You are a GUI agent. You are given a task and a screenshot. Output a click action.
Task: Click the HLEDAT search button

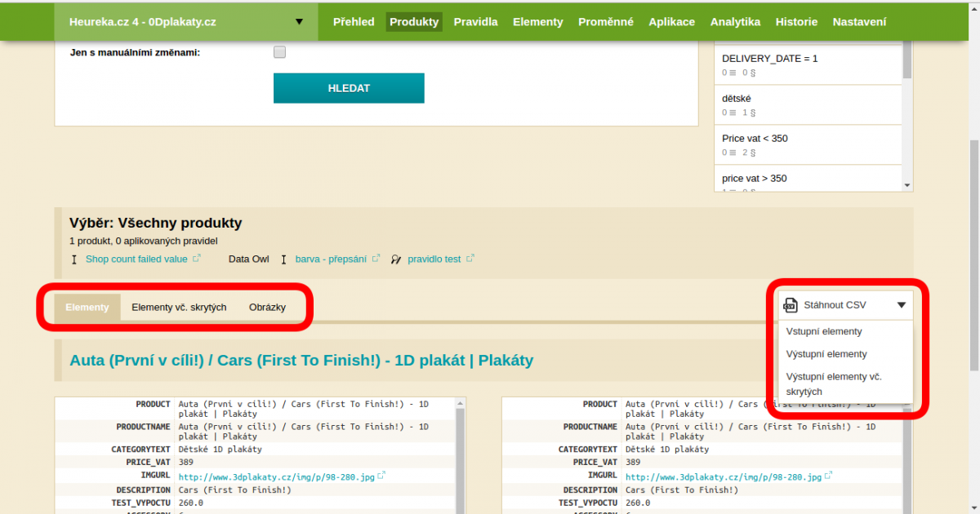click(349, 88)
